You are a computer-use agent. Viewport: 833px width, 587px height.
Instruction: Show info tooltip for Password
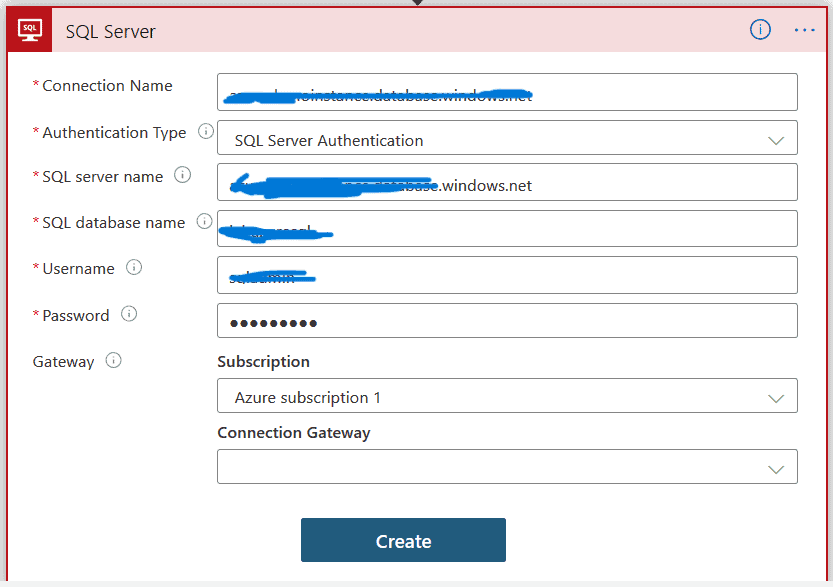(129, 314)
